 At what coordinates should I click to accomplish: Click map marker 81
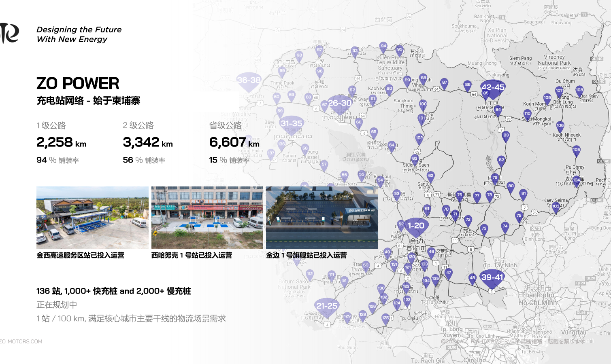pos(524,195)
